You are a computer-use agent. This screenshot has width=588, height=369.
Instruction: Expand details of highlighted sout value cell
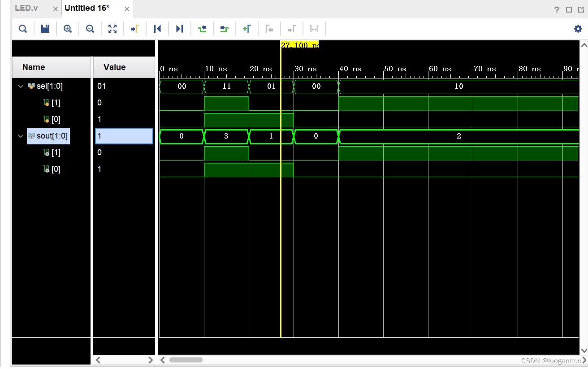124,136
